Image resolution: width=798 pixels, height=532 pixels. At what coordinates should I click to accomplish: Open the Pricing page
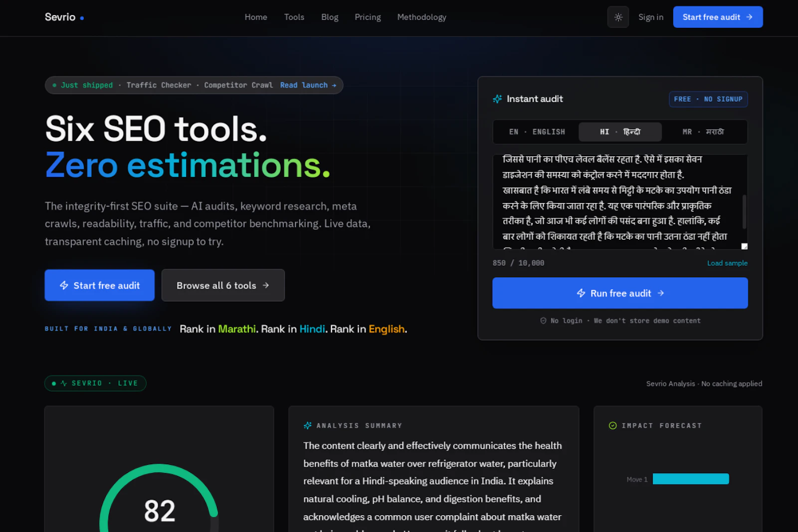[x=368, y=17]
